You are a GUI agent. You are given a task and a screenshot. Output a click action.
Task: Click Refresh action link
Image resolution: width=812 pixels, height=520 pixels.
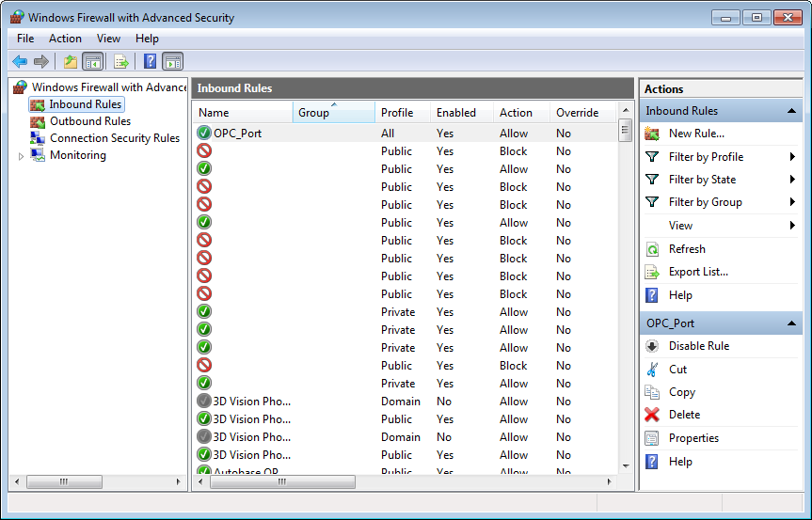coord(687,249)
